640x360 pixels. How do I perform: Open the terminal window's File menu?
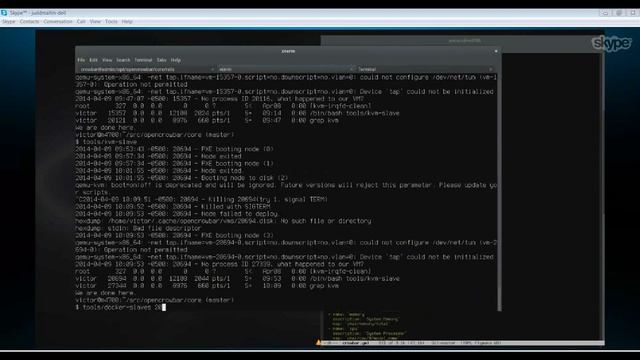pyautogui.click(x=81, y=60)
